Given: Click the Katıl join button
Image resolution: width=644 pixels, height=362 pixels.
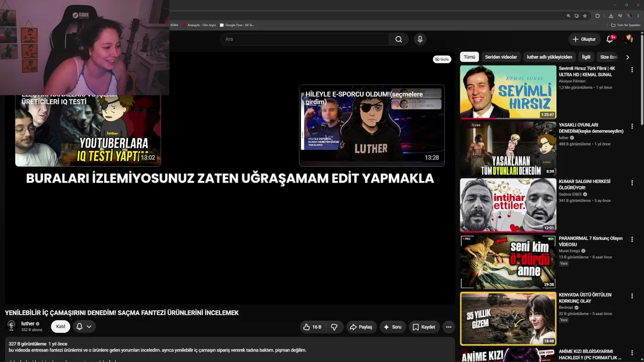Looking at the screenshot, I should [60, 327].
